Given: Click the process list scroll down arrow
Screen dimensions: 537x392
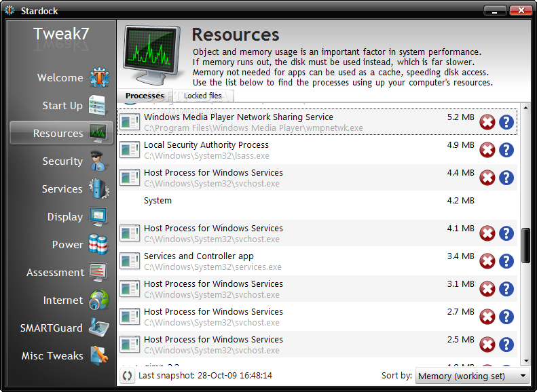Looking at the screenshot, I should [x=525, y=361].
